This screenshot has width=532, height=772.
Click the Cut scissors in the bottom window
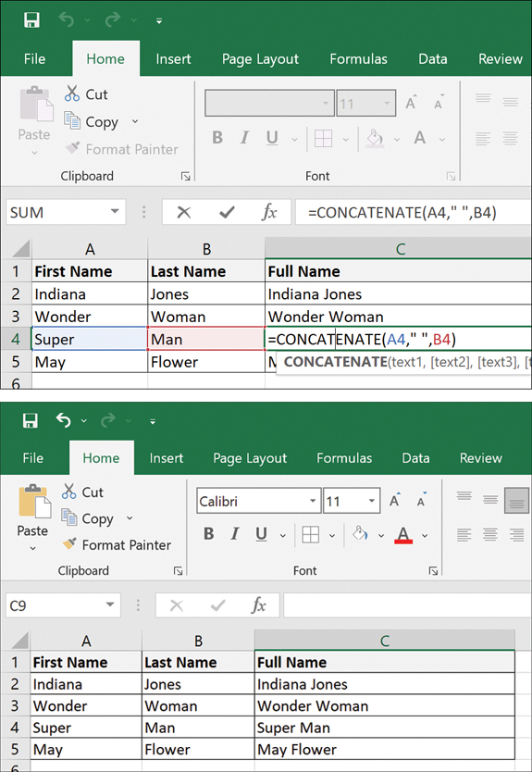69,492
